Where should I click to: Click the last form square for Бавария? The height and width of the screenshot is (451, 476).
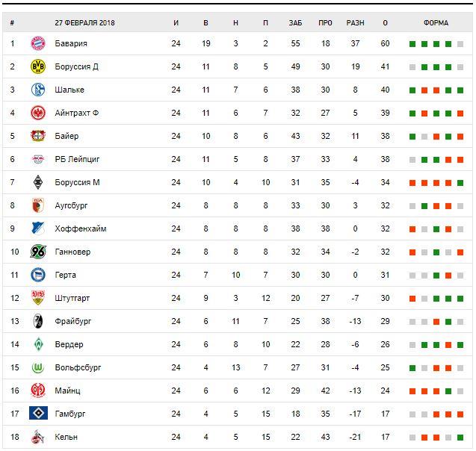click(460, 44)
